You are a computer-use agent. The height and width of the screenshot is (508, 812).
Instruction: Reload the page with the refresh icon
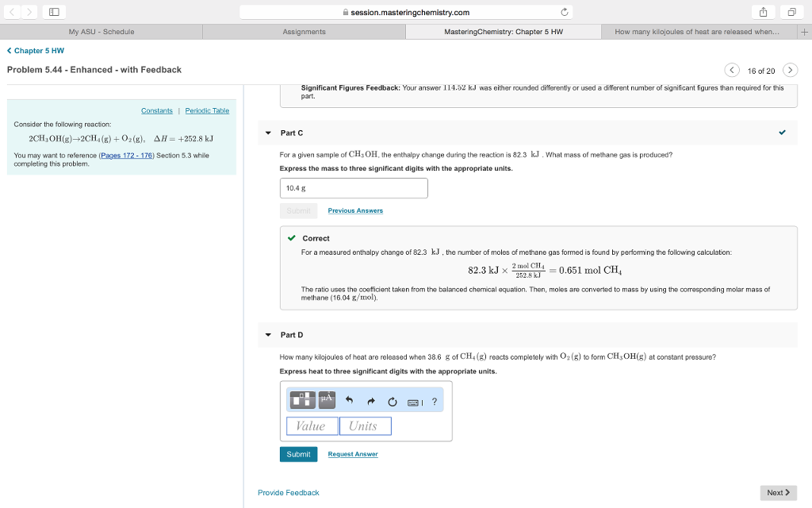click(563, 12)
